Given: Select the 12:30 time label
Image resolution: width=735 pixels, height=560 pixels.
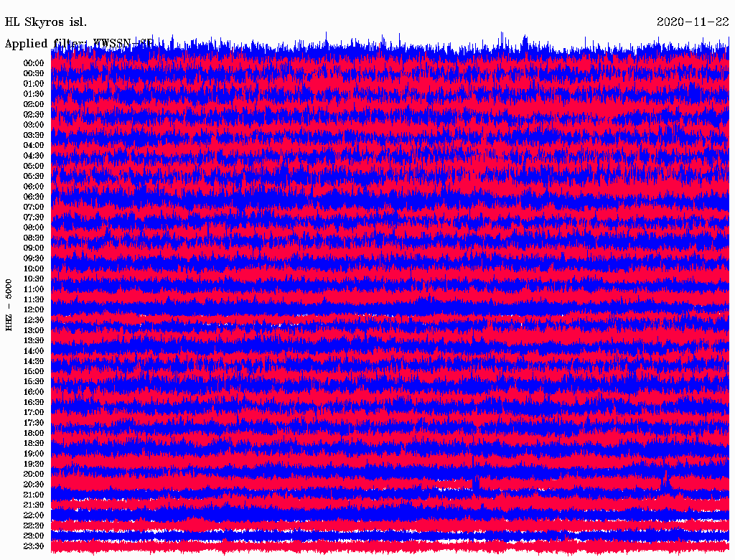Looking at the screenshot, I should (x=34, y=320).
